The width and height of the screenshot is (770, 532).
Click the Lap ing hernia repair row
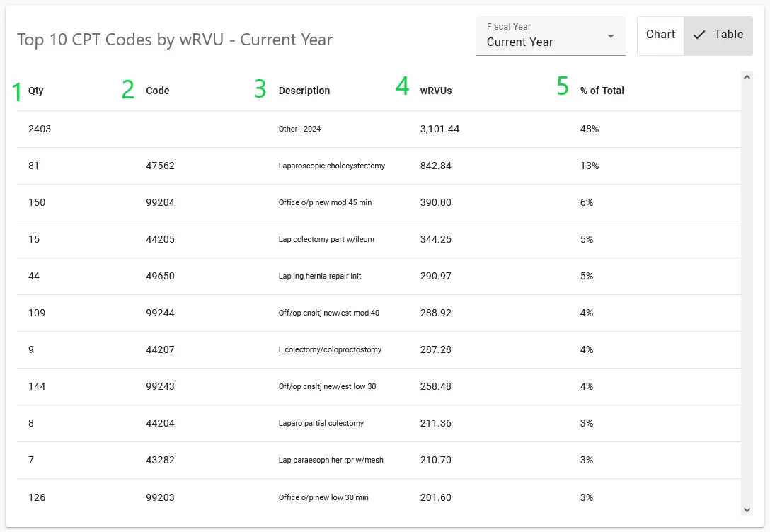pyautogui.click(x=320, y=277)
